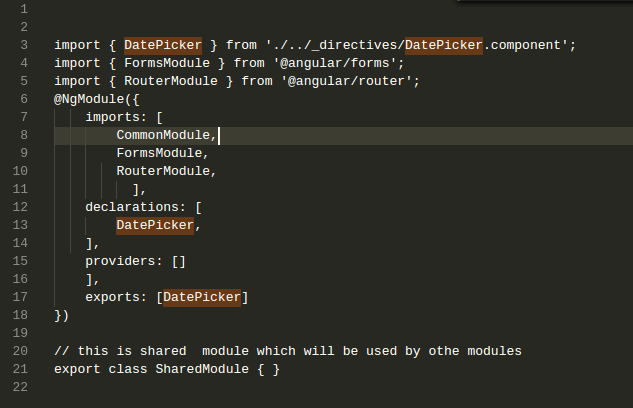The height and width of the screenshot is (408, 633).
Task: Place cursor on highlighted DatePicker in import braces
Action: click(x=163, y=45)
